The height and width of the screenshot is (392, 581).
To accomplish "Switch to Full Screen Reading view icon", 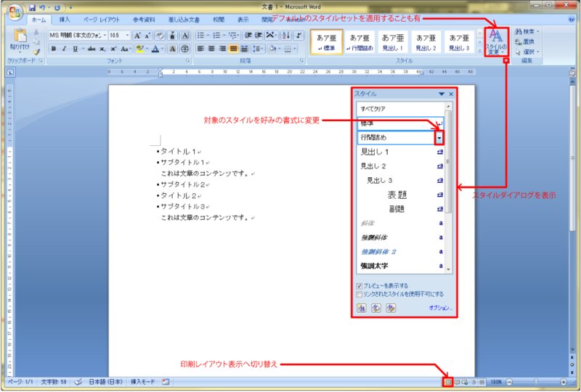I will point(457,382).
